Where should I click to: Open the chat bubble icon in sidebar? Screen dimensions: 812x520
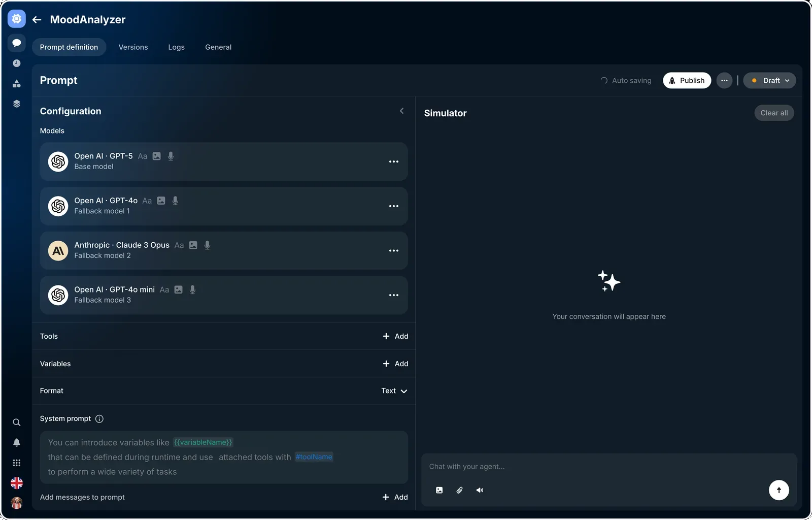(17, 43)
